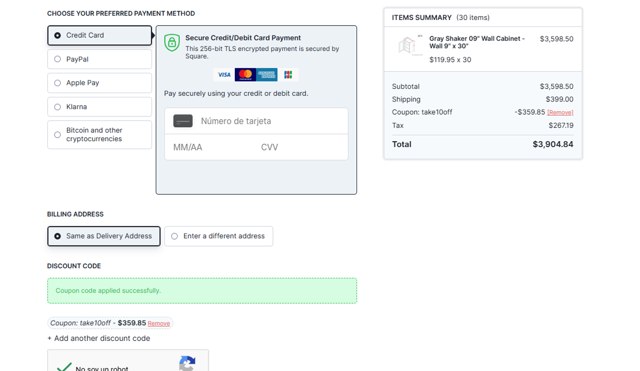
Task: Click the '(30 items)' count text
Action: pos(473,18)
